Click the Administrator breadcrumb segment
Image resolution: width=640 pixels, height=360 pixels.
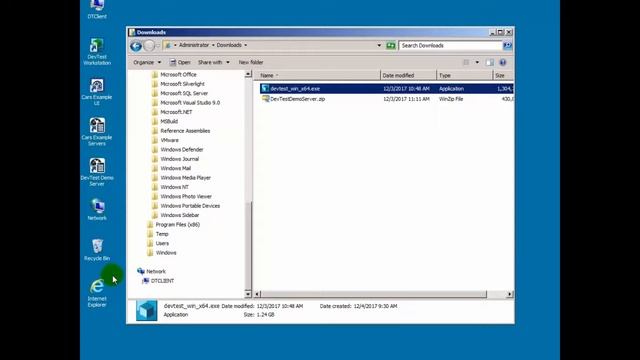click(x=194, y=45)
